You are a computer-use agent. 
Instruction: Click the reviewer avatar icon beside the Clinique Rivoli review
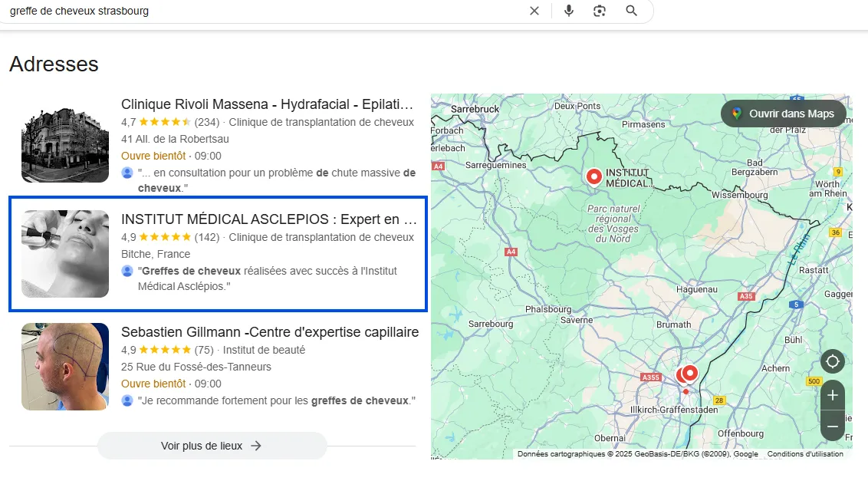[x=127, y=173]
